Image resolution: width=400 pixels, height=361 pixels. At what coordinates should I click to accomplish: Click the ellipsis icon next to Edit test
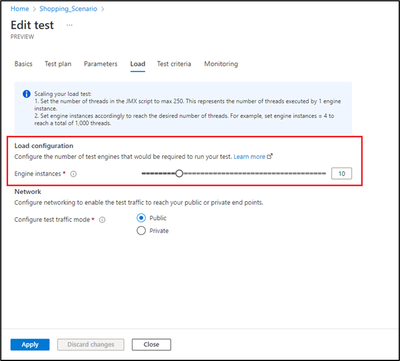(69, 25)
